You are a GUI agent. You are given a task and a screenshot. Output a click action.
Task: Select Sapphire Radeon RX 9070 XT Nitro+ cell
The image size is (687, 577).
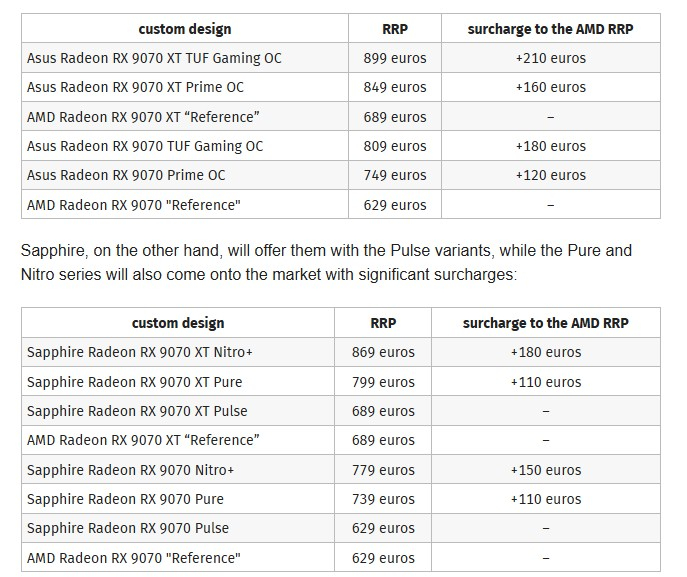pos(140,352)
